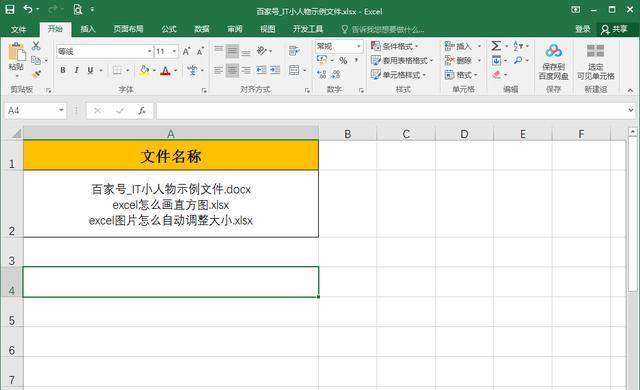
Task: Click the comma style icon
Action: [x=356, y=60]
